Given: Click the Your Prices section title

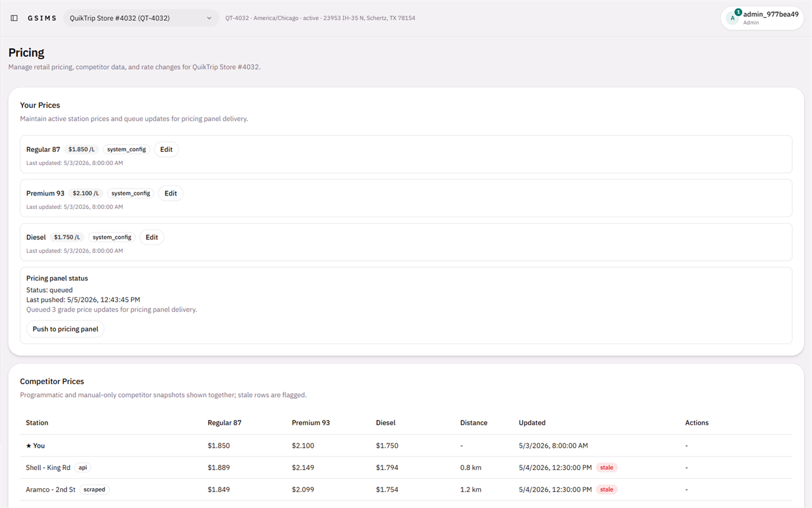Looking at the screenshot, I should click(x=40, y=105).
